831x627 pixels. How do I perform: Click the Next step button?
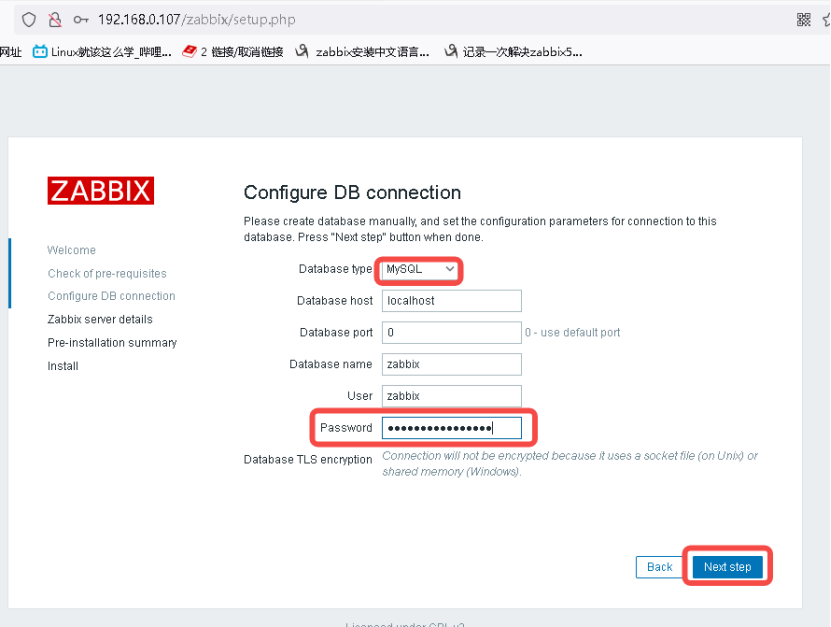tap(728, 567)
